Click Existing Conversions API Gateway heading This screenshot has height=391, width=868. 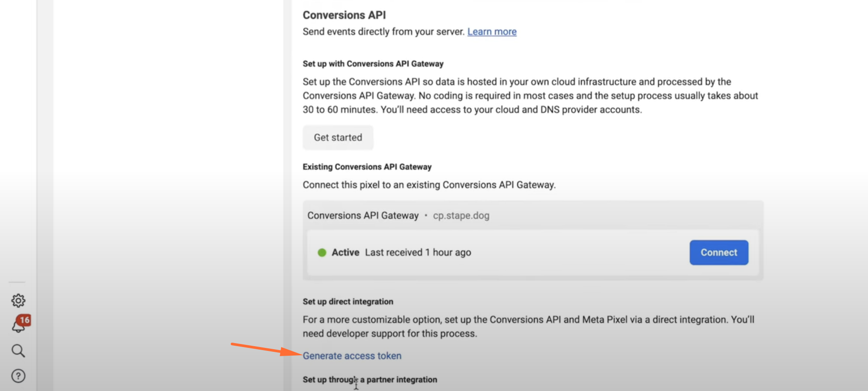tap(367, 167)
